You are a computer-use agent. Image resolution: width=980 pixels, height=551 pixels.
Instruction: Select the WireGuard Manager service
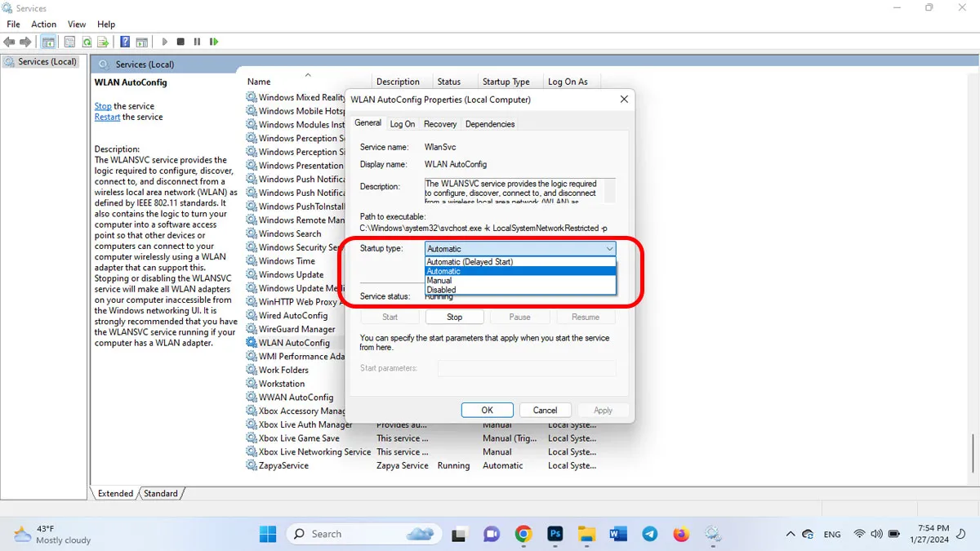point(295,329)
